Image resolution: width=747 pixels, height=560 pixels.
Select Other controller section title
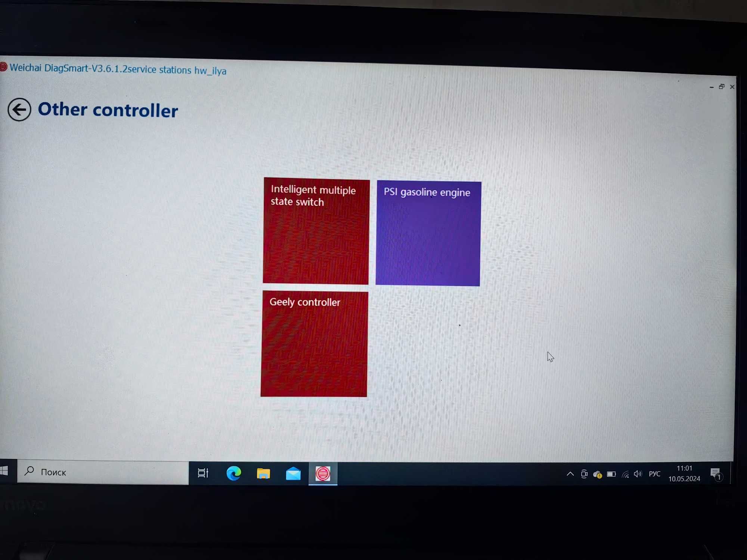[x=108, y=109]
